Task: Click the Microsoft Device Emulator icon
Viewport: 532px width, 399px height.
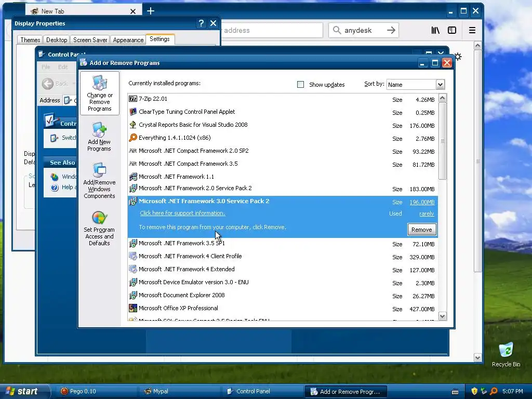Action: pos(133,282)
